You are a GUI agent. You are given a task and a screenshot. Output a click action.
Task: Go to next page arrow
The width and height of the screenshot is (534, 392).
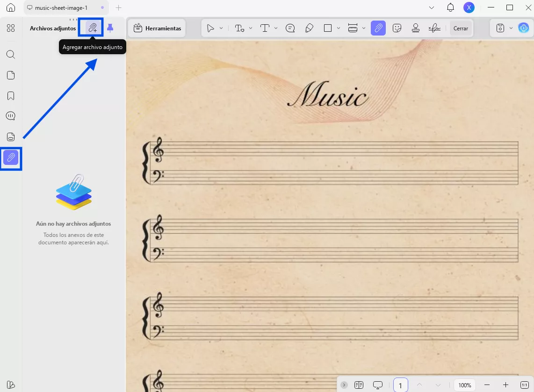pos(438,385)
